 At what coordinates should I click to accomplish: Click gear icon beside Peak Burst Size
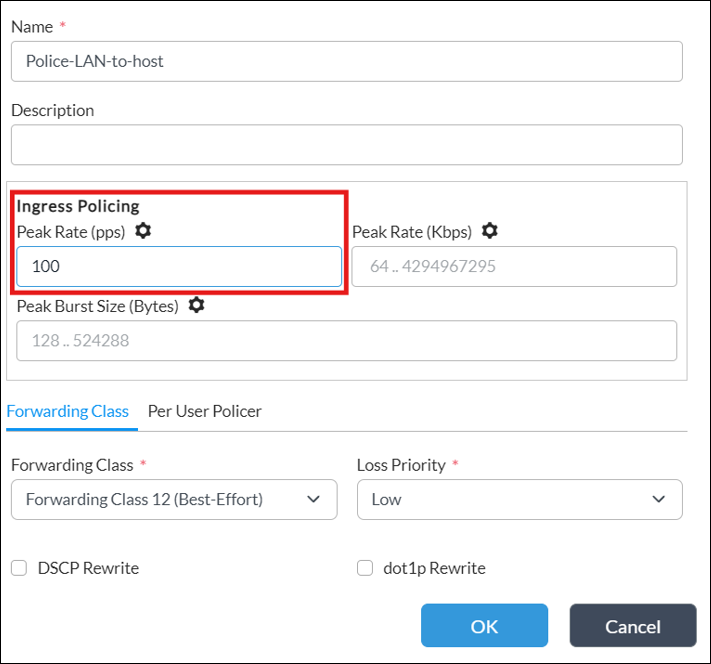[196, 305]
